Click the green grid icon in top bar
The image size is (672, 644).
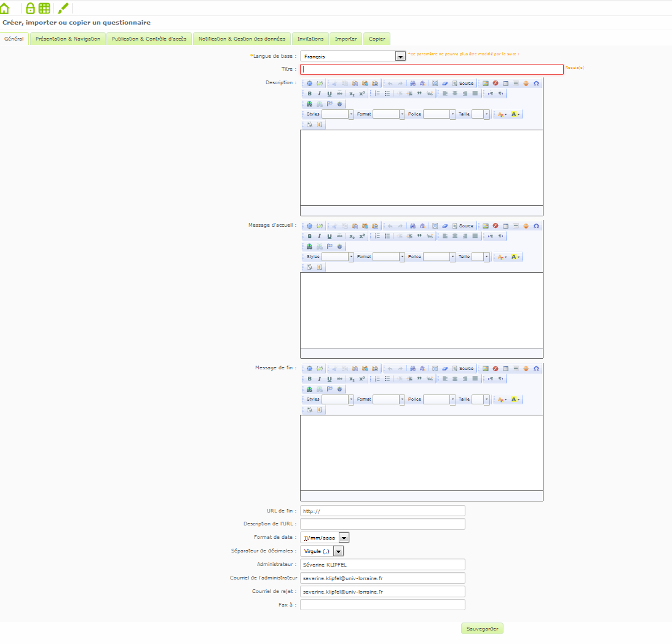44,8
